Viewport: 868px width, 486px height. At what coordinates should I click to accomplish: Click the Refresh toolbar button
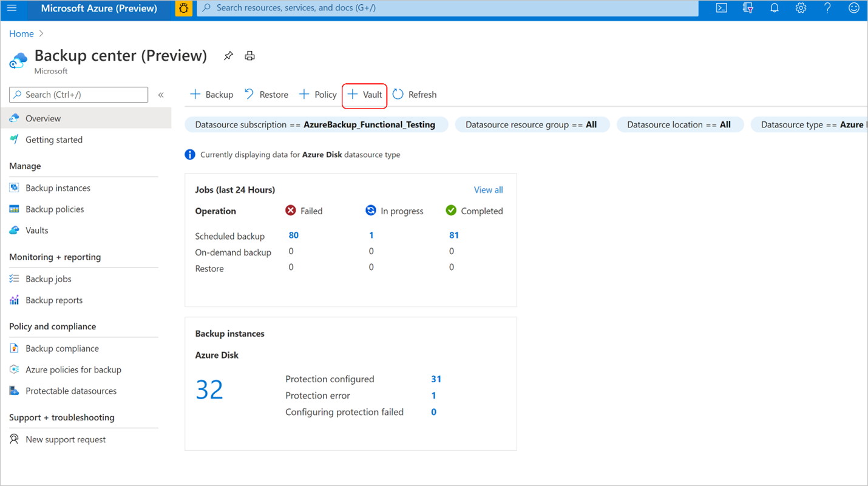click(x=415, y=95)
